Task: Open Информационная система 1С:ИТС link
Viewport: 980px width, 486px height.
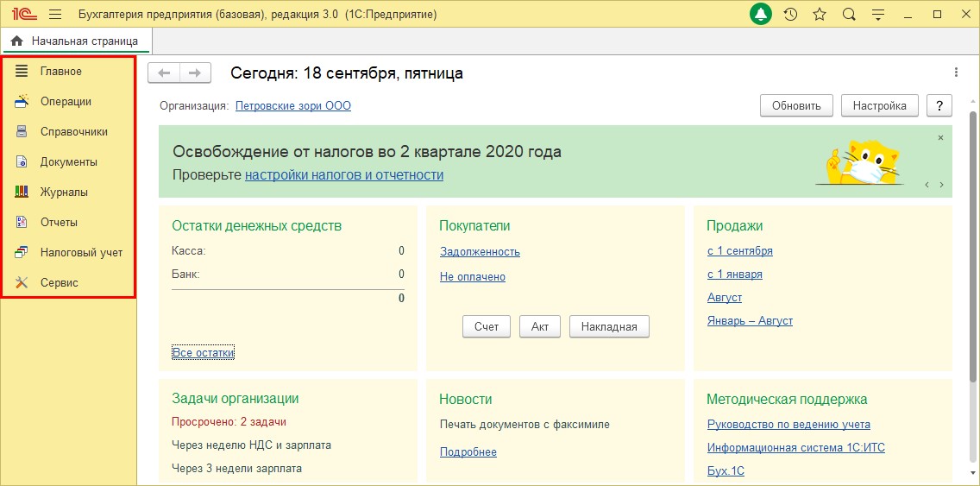Action: (796, 448)
